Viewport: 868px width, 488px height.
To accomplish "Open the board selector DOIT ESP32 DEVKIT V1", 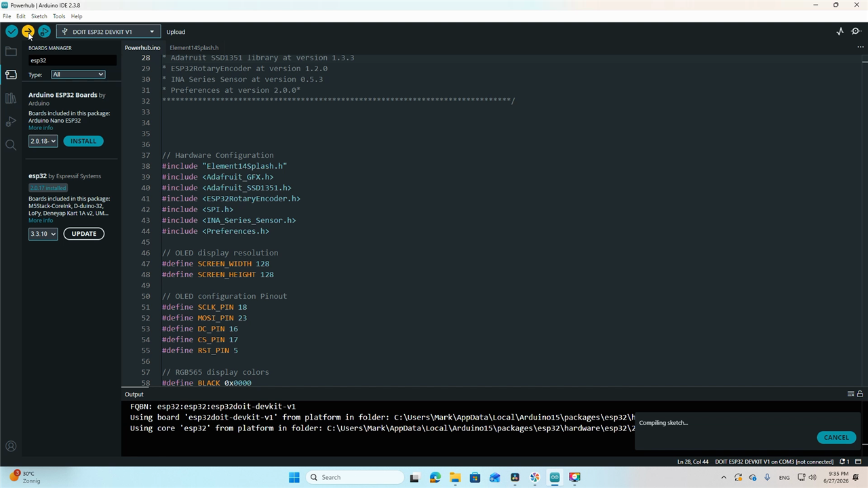I will (108, 32).
